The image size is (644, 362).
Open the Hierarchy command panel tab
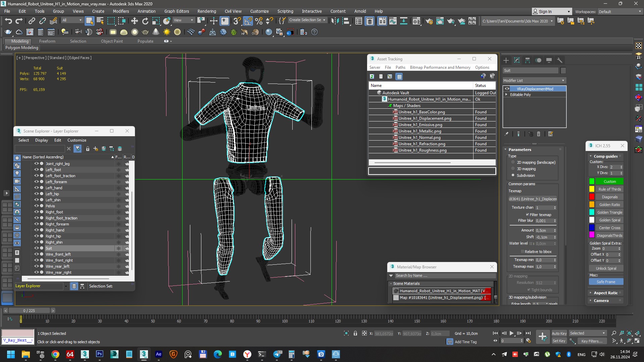coord(528,60)
